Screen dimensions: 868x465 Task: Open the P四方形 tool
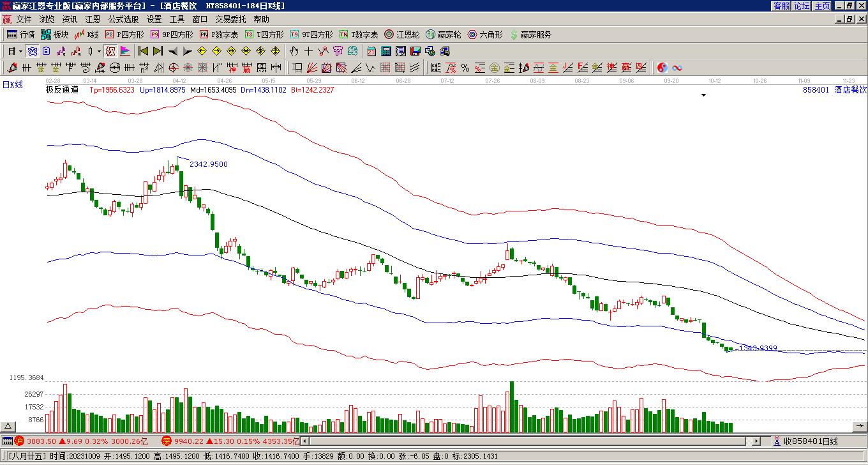(124, 34)
